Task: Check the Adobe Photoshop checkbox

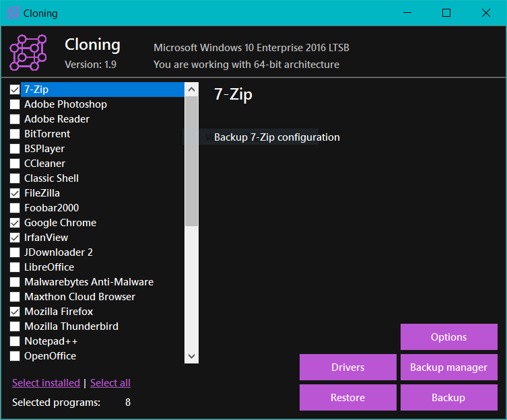Action: tap(15, 104)
